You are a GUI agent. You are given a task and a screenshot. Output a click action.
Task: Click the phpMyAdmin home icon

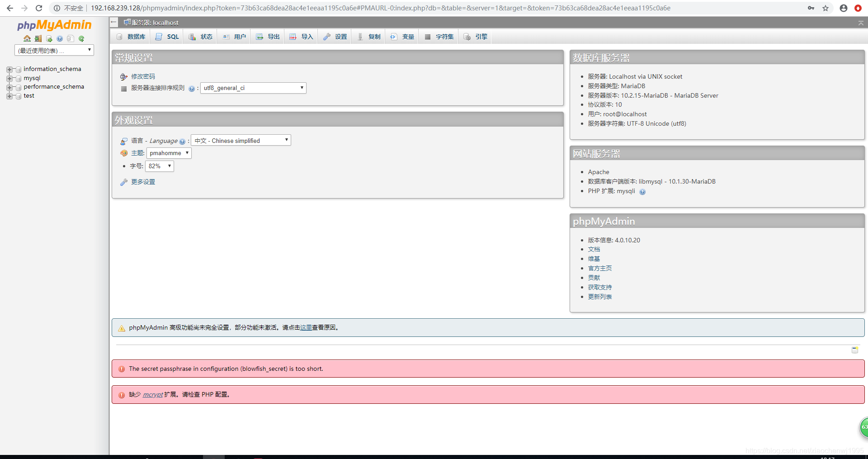(28, 38)
